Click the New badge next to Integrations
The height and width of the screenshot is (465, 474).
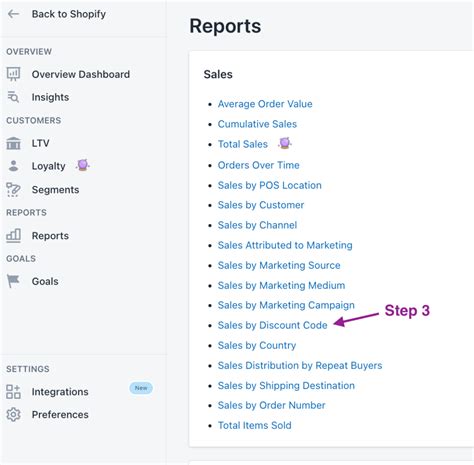[x=141, y=388]
